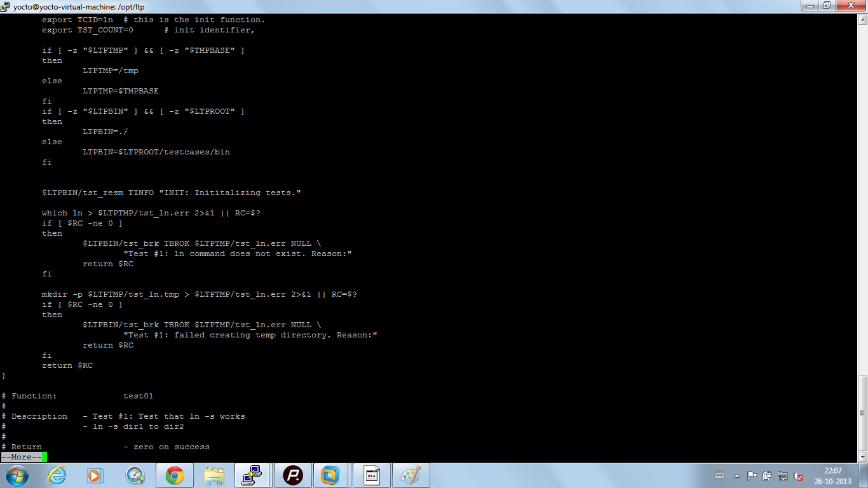
Task: Check network status via the tray network icon
Action: coord(783,475)
